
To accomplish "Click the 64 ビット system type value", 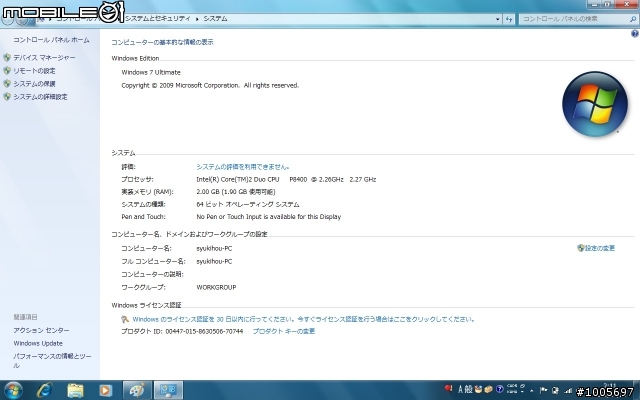I will click(248, 204).
